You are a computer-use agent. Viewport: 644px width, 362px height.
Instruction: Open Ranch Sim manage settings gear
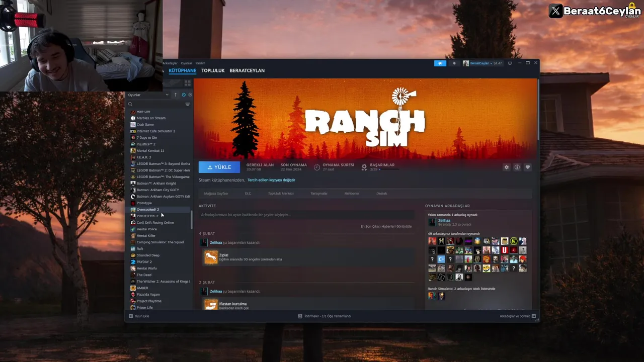507,167
